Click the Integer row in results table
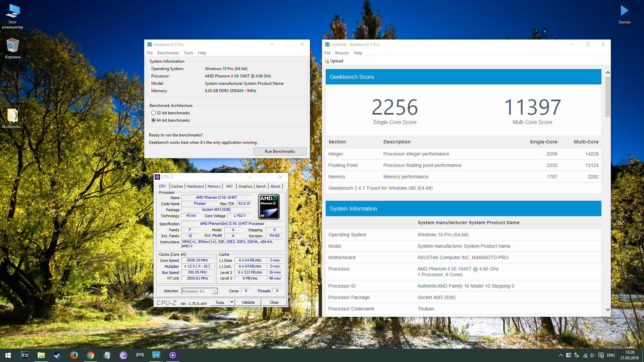644x362 pixels. [x=463, y=154]
